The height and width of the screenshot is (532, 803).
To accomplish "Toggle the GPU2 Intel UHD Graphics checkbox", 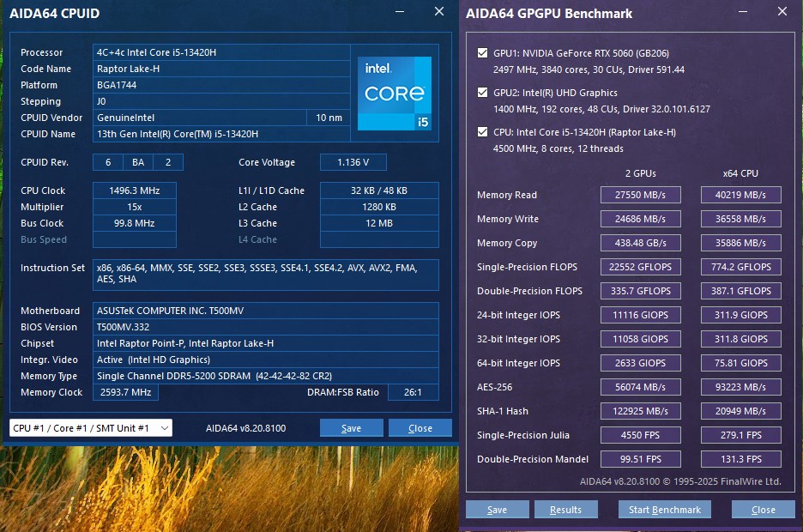I will coord(482,93).
